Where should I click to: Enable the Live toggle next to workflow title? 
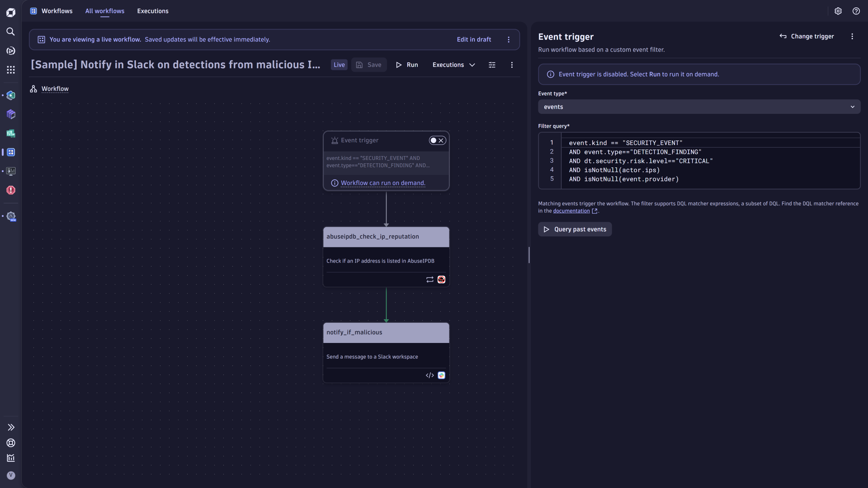(x=339, y=64)
